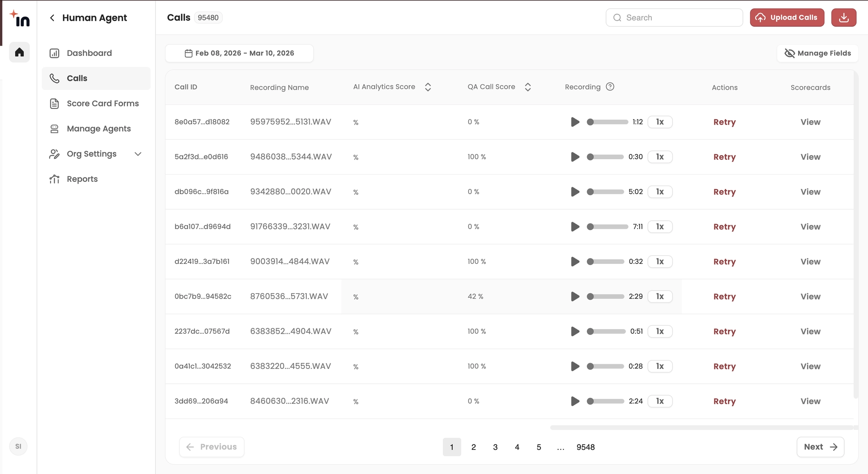Sort by AI Analytics Score
The height and width of the screenshot is (474, 868).
[x=428, y=87]
